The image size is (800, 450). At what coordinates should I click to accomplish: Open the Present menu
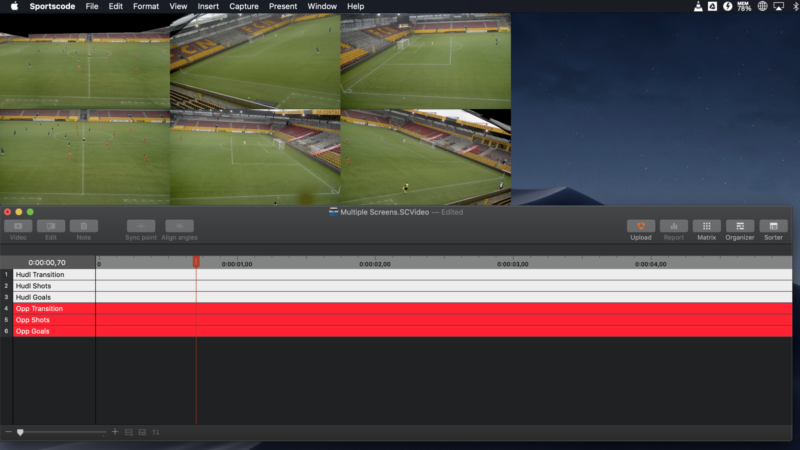(x=283, y=6)
